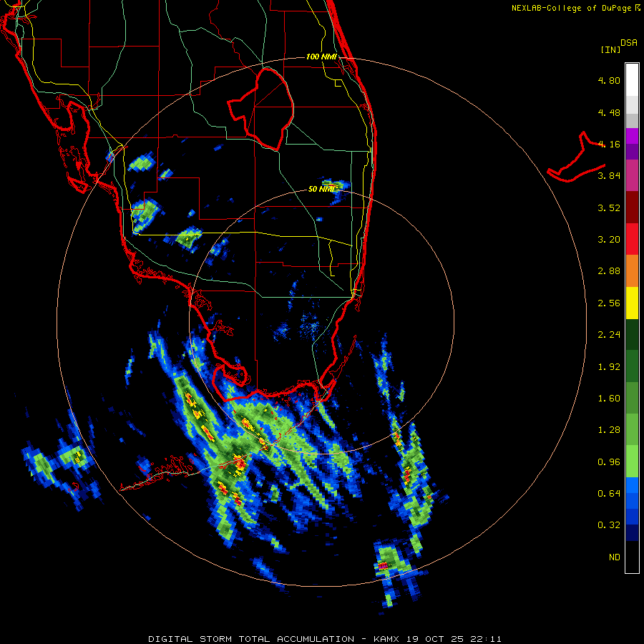Pick the bright red legend color swatch
Viewport: 644px width, 644px height.
coord(632,240)
